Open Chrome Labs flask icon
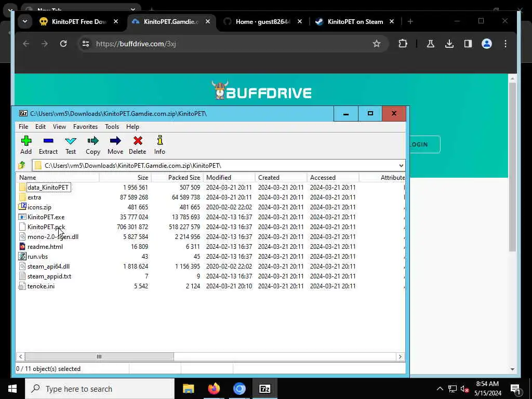The height and width of the screenshot is (399, 532). pyautogui.click(x=431, y=44)
